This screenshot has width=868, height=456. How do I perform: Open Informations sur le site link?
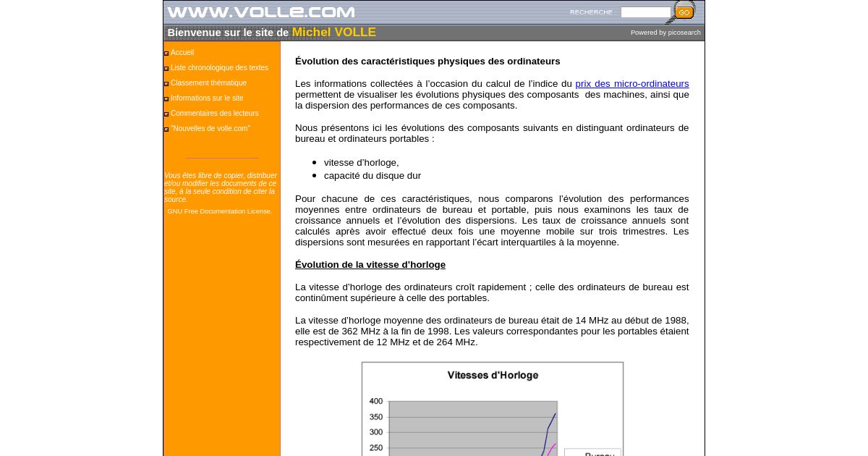[207, 98]
